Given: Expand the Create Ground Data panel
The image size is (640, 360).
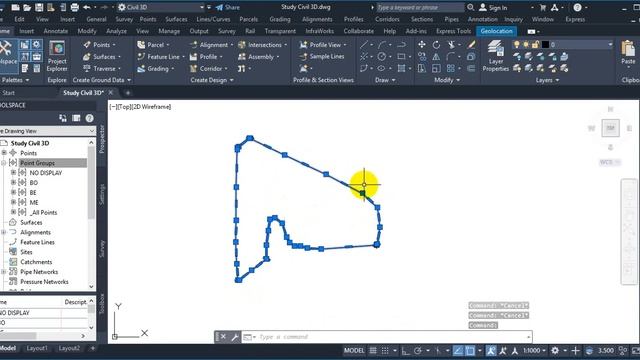Looking at the screenshot, I should tap(102, 80).
